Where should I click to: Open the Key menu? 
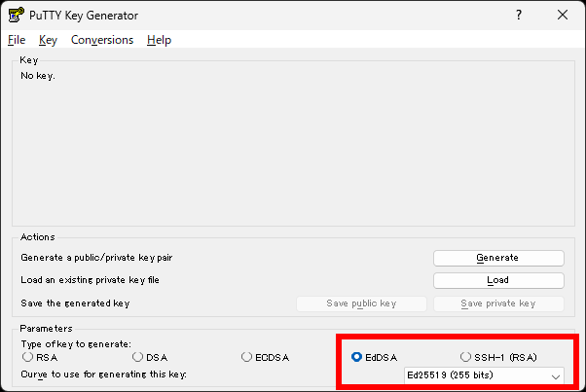point(48,40)
